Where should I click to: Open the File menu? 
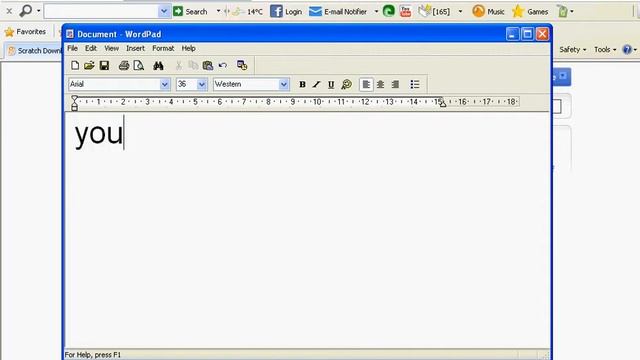tap(72, 48)
